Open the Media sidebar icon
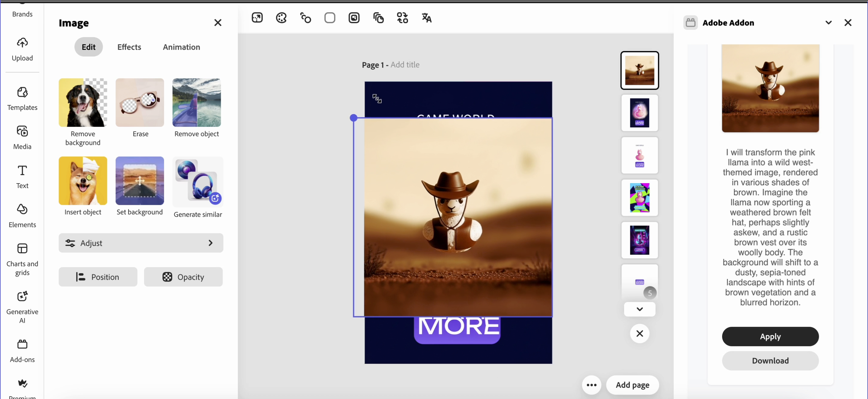Screen dimensions: 868x399 (x=22, y=131)
